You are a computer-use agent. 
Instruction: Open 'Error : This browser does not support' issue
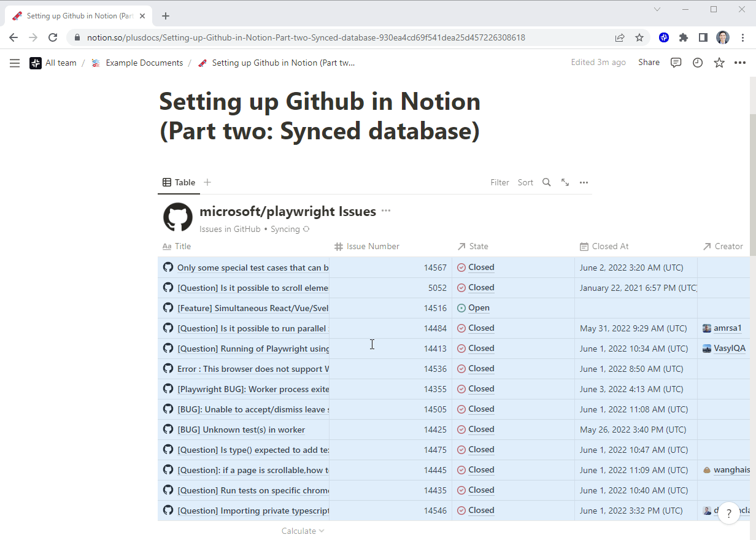253,369
